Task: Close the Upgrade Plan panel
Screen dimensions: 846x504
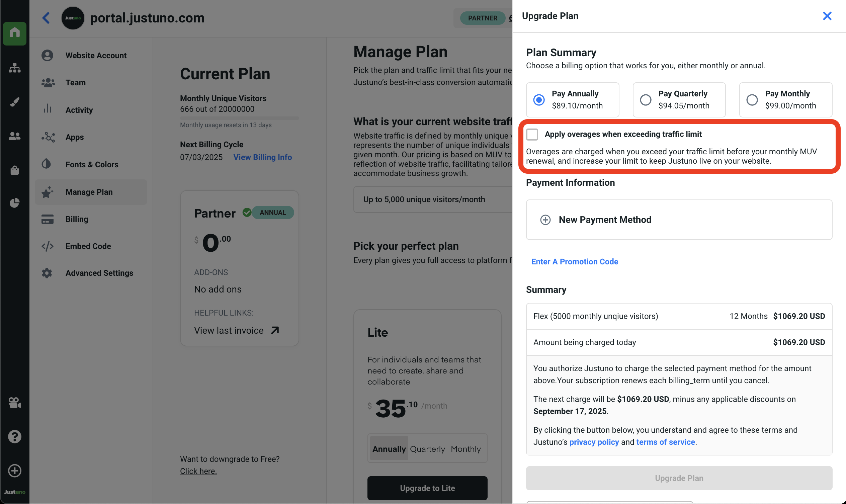Action: coord(827,16)
